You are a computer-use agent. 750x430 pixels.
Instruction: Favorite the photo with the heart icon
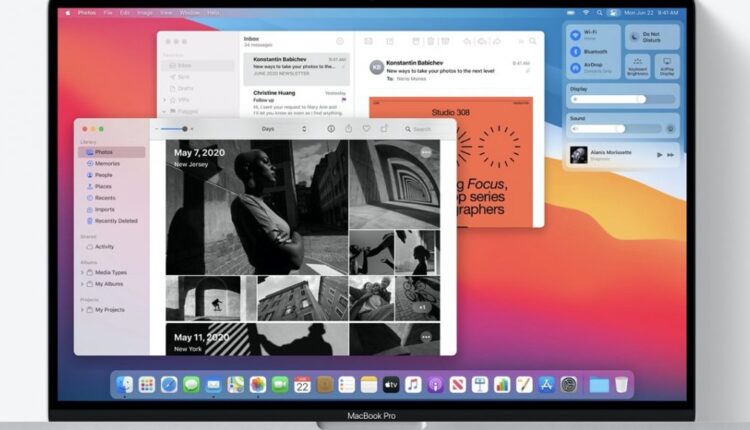pos(367,129)
